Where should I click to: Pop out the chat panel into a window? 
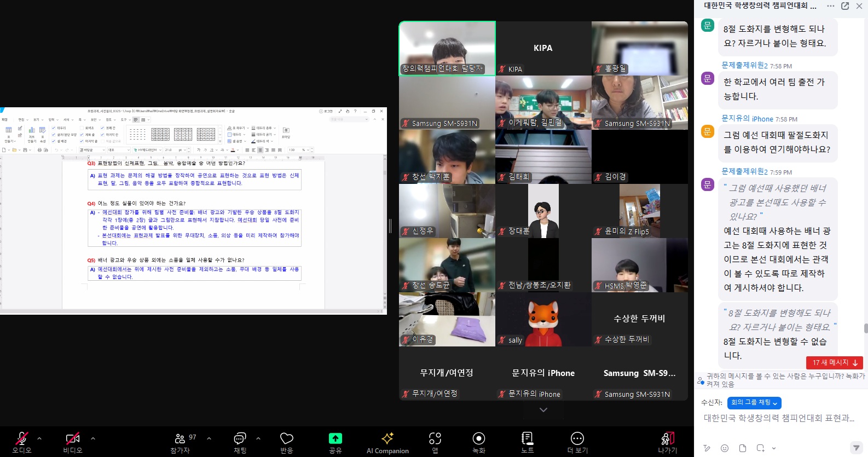click(x=845, y=6)
